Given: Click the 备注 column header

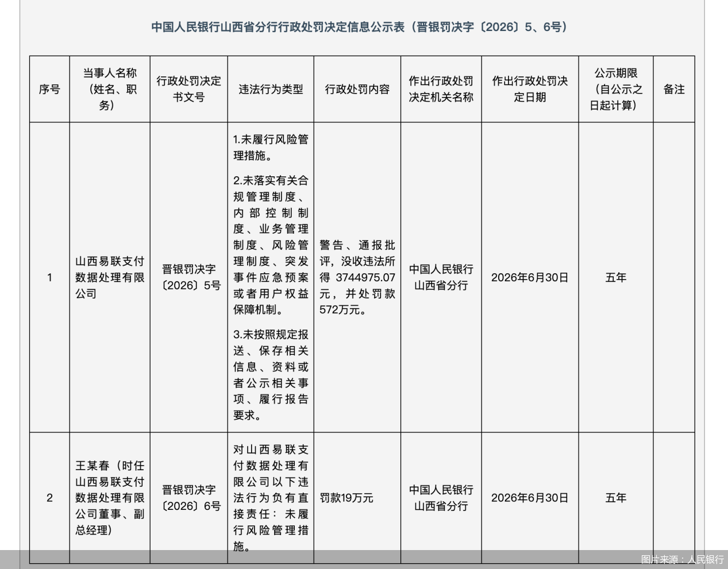Looking at the screenshot, I should [674, 89].
